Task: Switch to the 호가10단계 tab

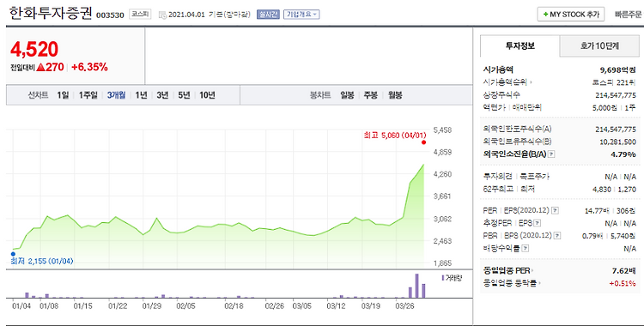Action: point(599,46)
